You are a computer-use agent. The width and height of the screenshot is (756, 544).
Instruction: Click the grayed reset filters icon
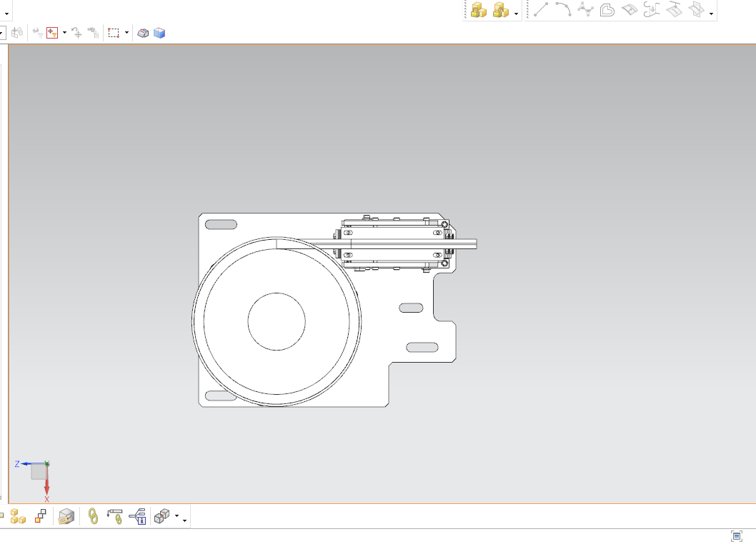coord(38,33)
